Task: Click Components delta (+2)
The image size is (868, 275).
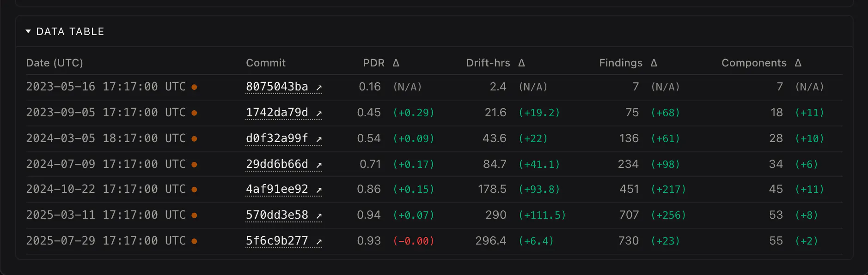Action: [807, 241]
